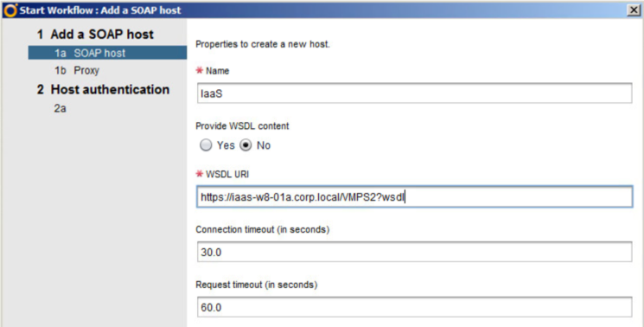Click the Provide WSDL content label
Screen dimensions: 644x327
click(x=242, y=126)
